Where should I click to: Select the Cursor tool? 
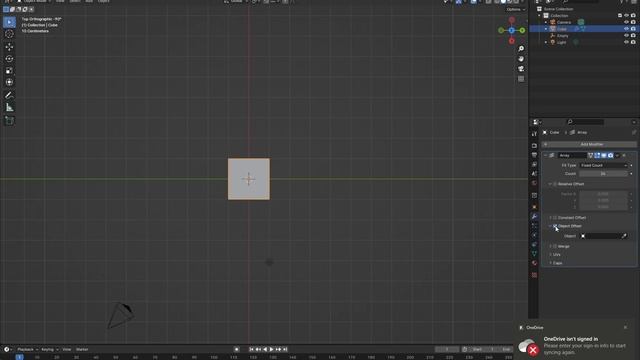(9, 34)
